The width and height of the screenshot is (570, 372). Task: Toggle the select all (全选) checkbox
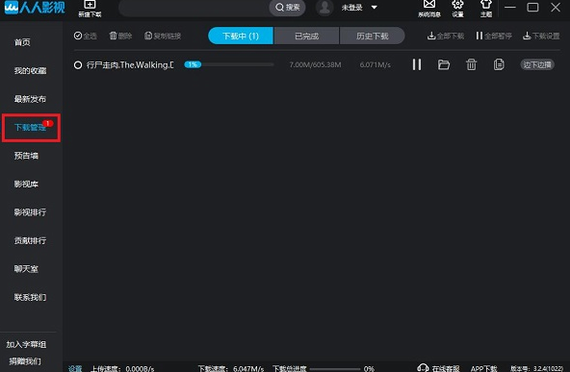78,36
